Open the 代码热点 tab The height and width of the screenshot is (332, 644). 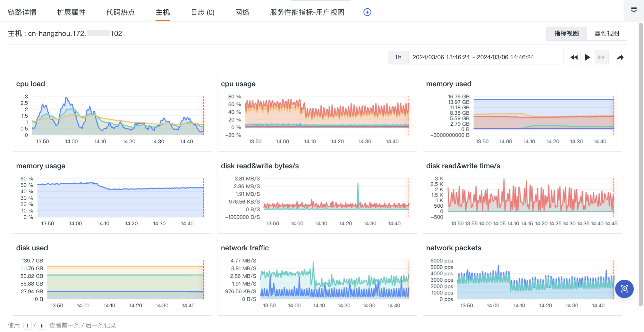[121, 12]
